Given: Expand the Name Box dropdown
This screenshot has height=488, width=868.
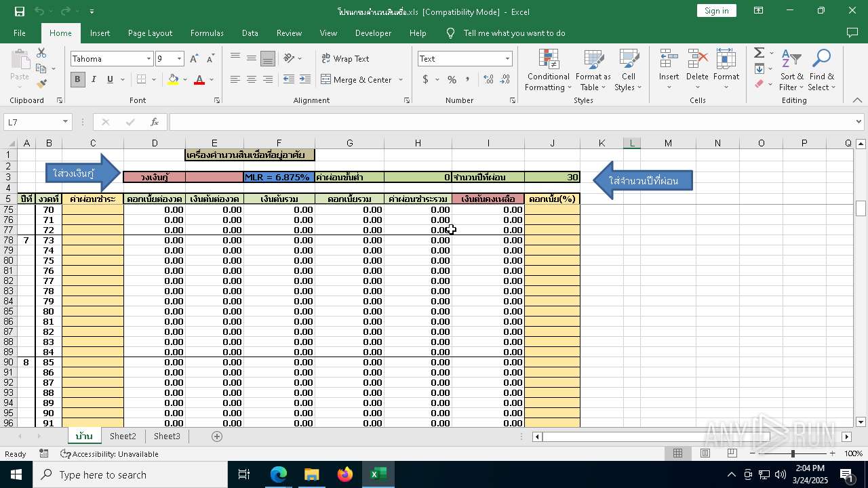Looking at the screenshot, I should pyautogui.click(x=66, y=122).
